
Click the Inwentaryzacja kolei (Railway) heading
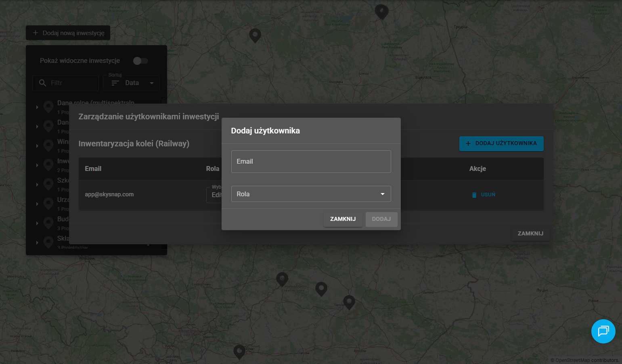click(x=134, y=144)
